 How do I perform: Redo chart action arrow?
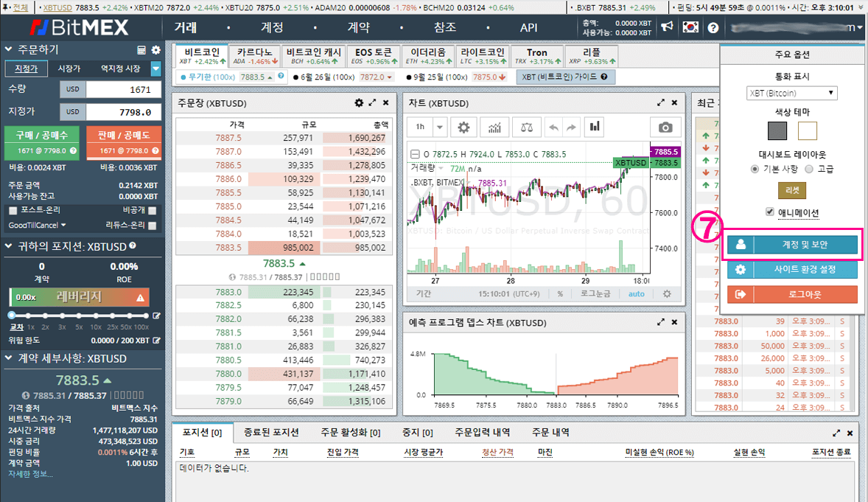[x=571, y=128]
